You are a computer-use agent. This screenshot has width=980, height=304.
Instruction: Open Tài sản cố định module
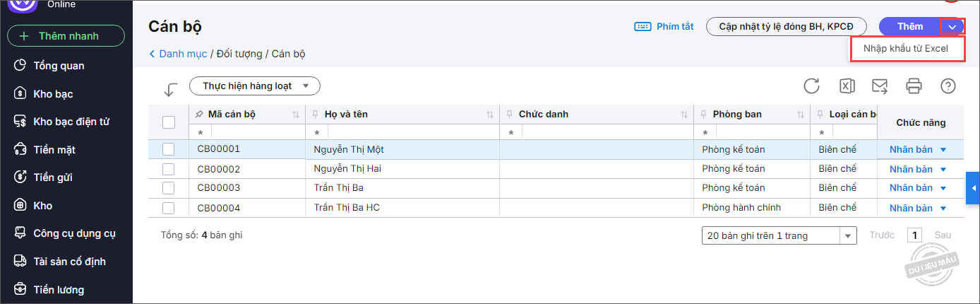pos(69,262)
